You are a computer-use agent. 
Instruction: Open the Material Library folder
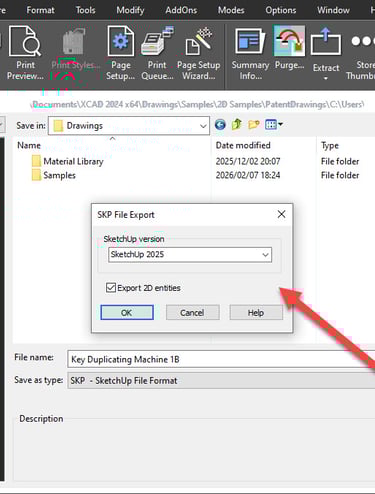[x=68, y=161]
